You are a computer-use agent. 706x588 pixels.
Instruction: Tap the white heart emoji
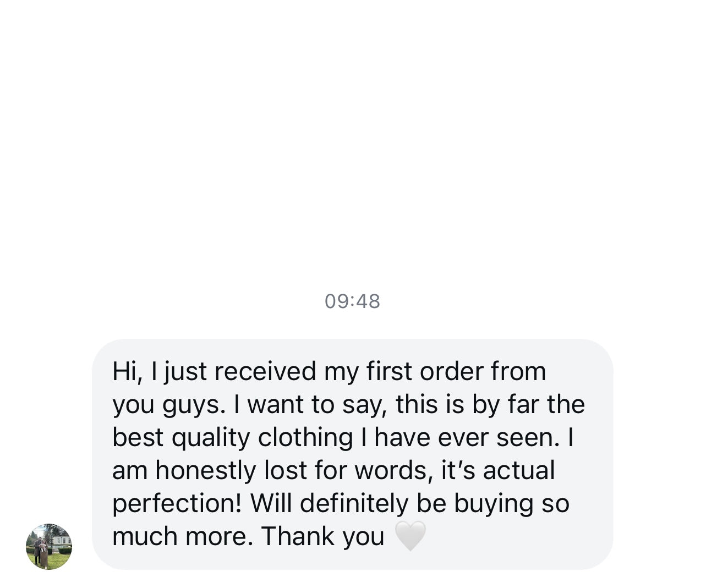pos(411,536)
